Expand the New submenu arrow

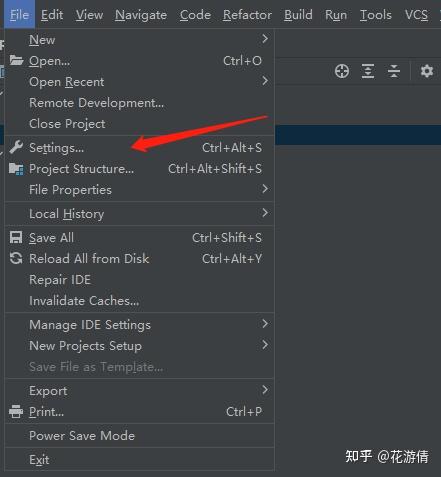click(x=265, y=39)
